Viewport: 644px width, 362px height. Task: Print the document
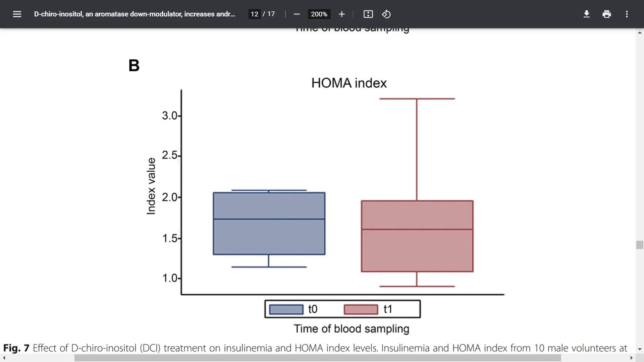click(x=606, y=14)
